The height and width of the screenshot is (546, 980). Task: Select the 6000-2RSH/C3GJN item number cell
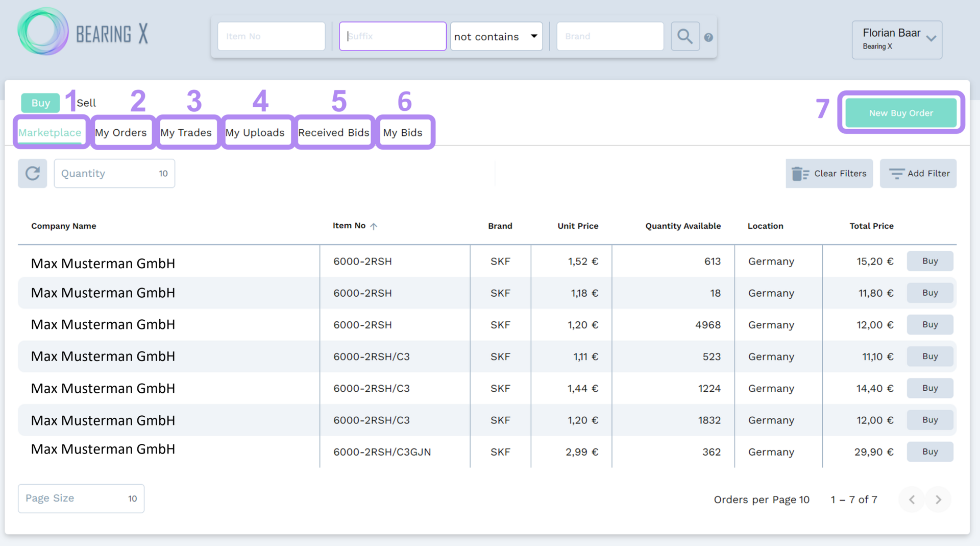pos(382,452)
